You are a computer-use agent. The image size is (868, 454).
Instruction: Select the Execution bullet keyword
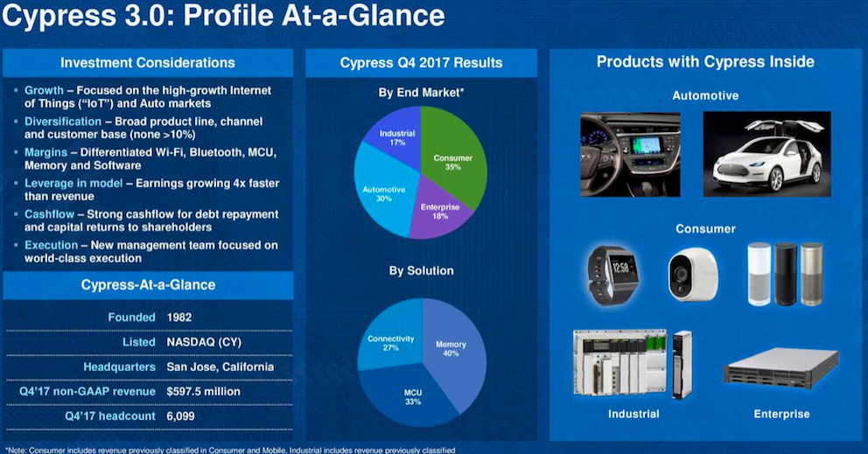click(x=51, y=245)
